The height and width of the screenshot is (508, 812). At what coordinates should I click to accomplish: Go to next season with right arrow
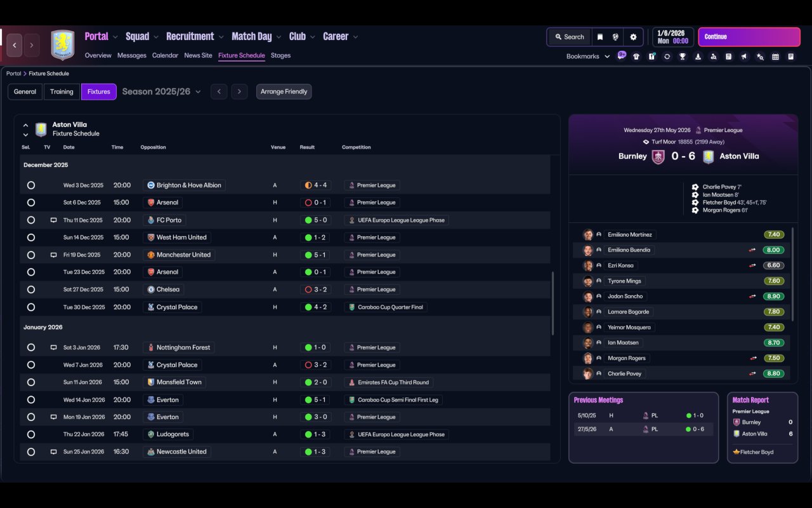(239, 91)
